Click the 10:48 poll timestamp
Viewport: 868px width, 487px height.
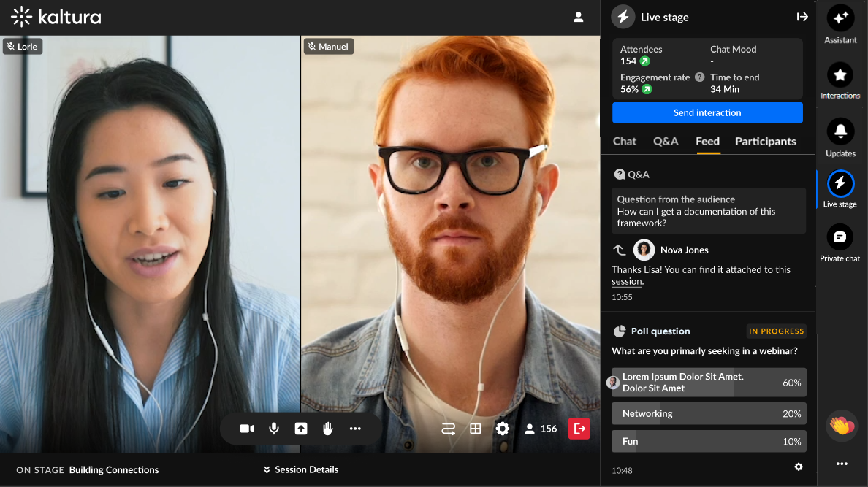[x=622, y=471]
